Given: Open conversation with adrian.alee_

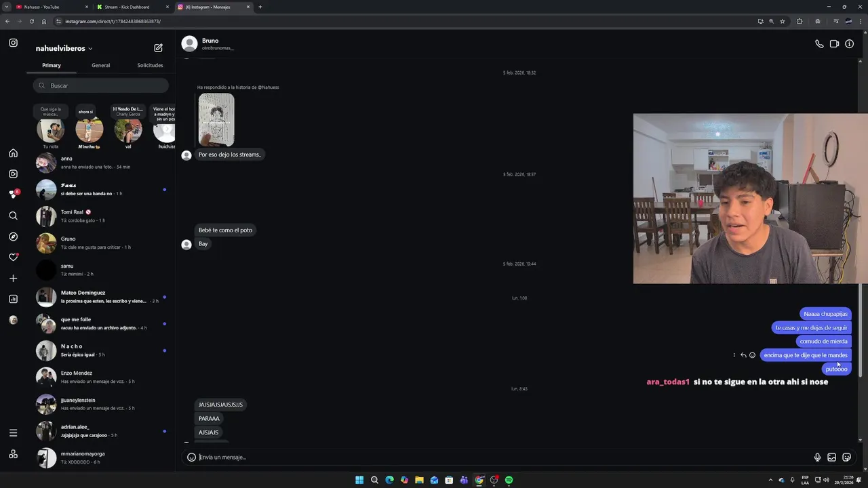Looking at the screenshot, I should [x=101, y=431].
